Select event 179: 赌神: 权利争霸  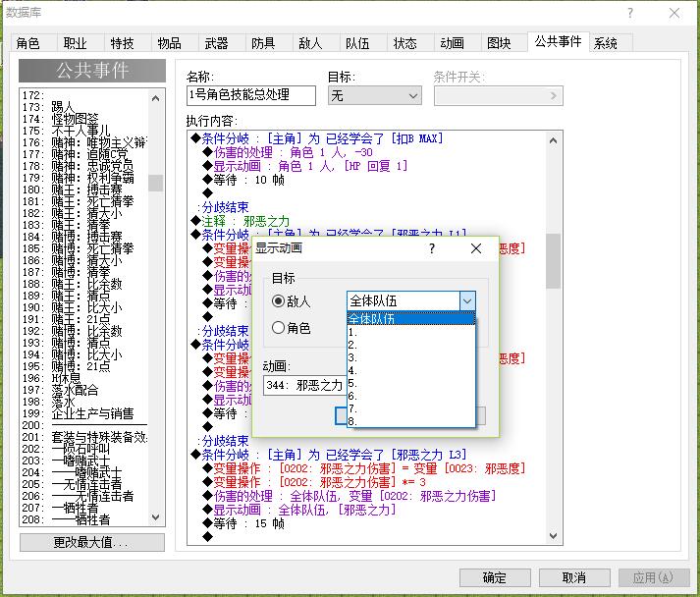click(x=84, y=178)
